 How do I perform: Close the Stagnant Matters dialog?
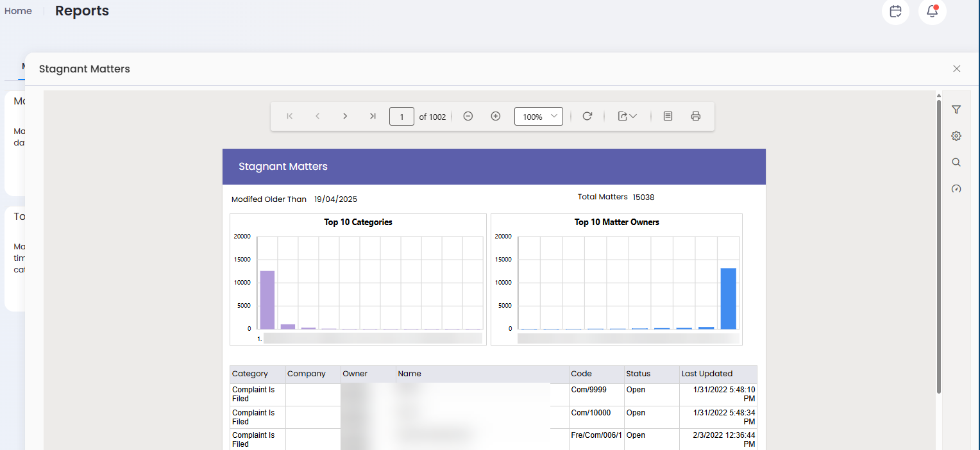tap(957, 69)
